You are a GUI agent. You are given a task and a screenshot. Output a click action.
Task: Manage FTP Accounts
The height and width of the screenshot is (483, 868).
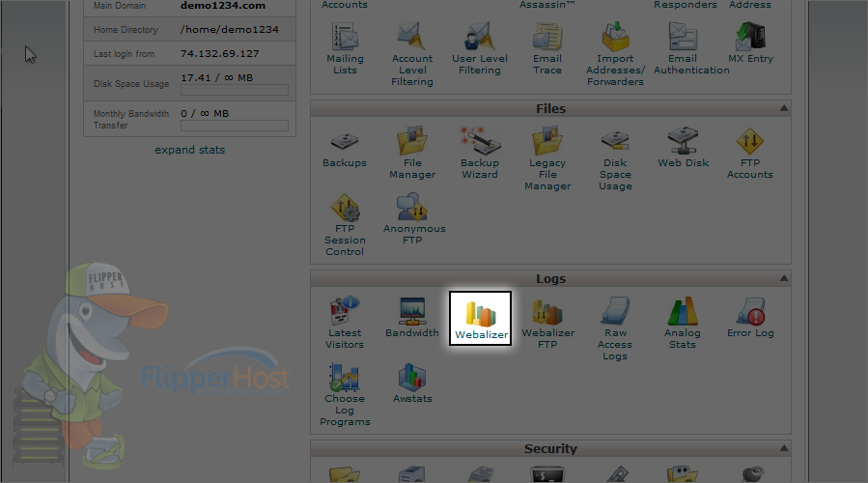(750, 153)
